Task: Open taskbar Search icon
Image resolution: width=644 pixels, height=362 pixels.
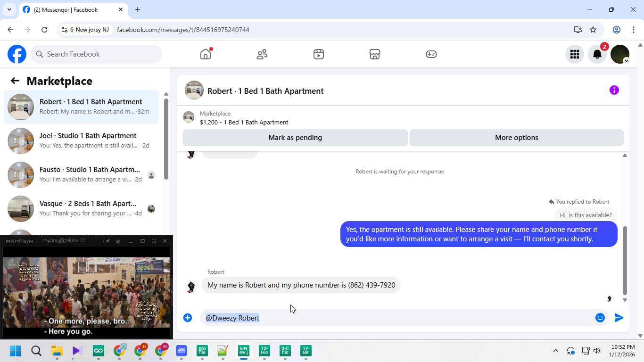Action: [x=36, y=351]
